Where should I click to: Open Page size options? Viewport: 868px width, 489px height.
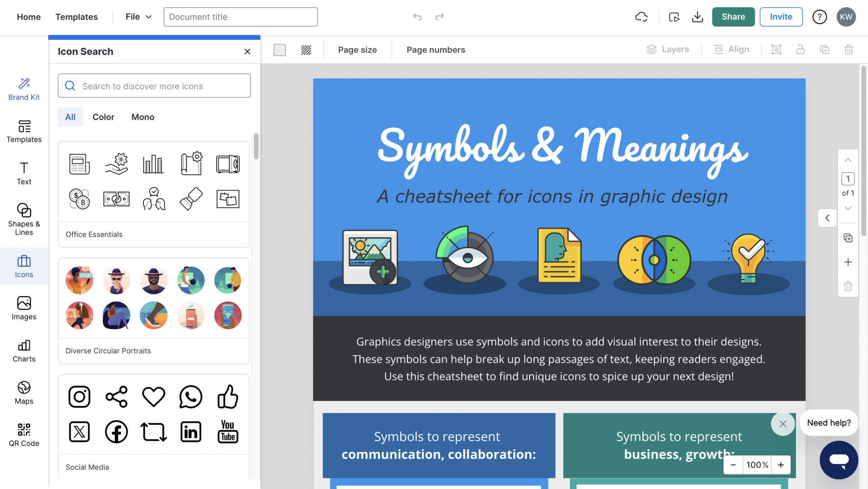(357, 50)
